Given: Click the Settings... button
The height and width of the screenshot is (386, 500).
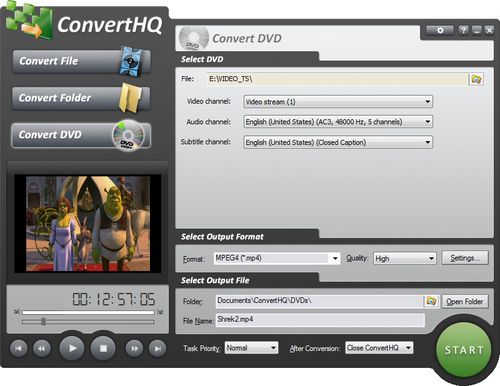Looking at the screenshot, I should 465,258.
